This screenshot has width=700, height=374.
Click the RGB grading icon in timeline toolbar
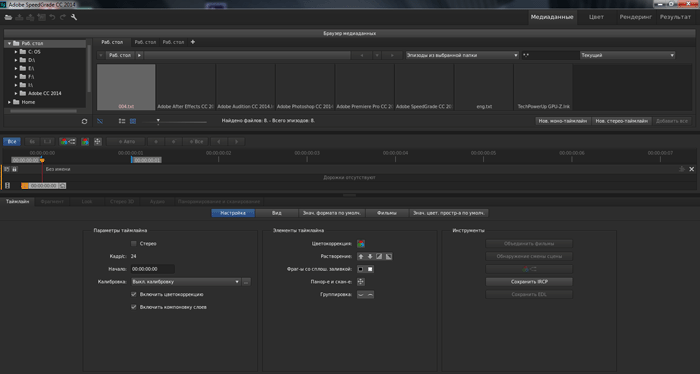(x=85, y=141)
